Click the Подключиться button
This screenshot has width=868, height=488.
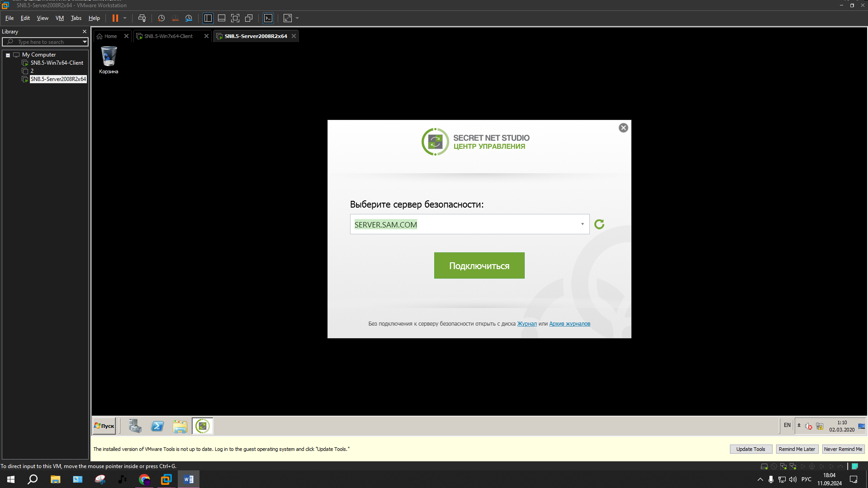[479, 265]
